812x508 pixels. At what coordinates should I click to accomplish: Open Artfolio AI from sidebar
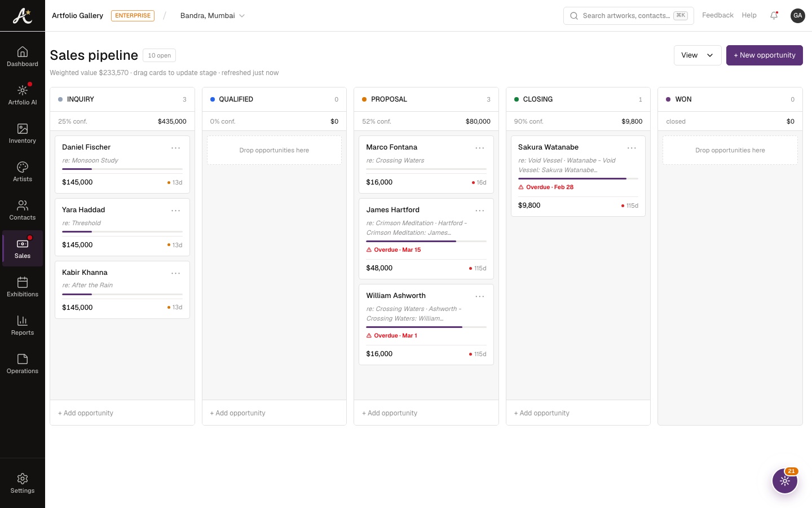23,95
